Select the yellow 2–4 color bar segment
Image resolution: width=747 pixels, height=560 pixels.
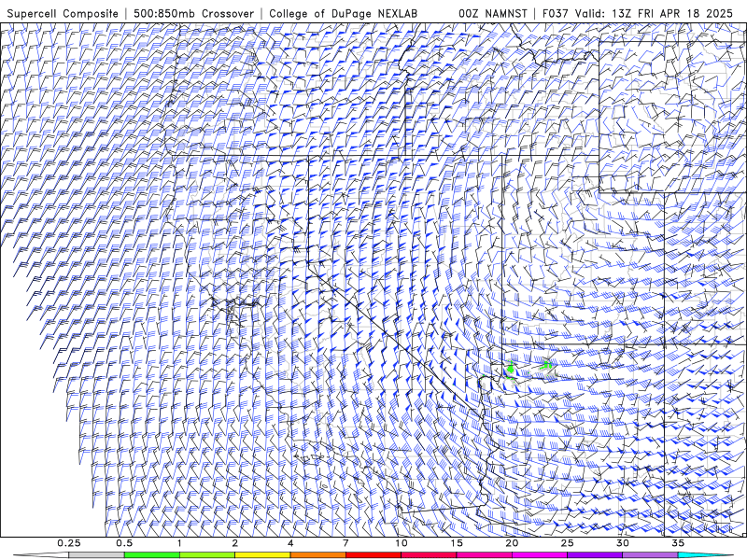tap(262, 555)
